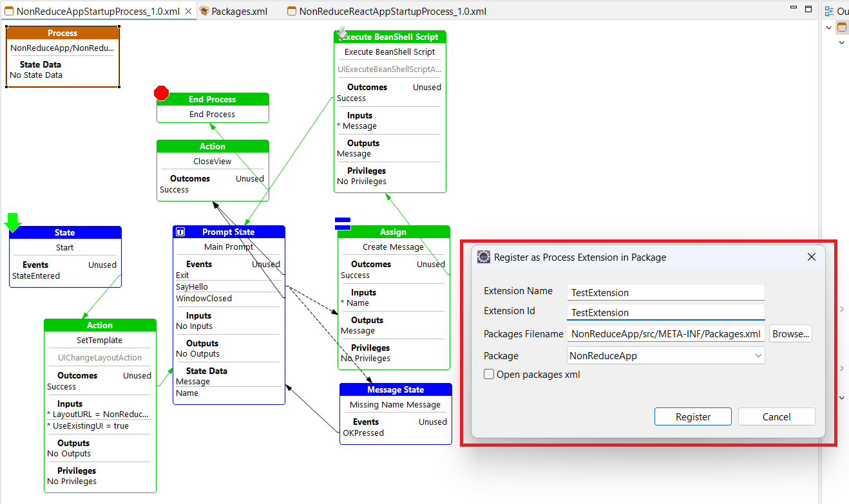
Task: Click the orange process icon in Outline tree
Action: point(842,27)
